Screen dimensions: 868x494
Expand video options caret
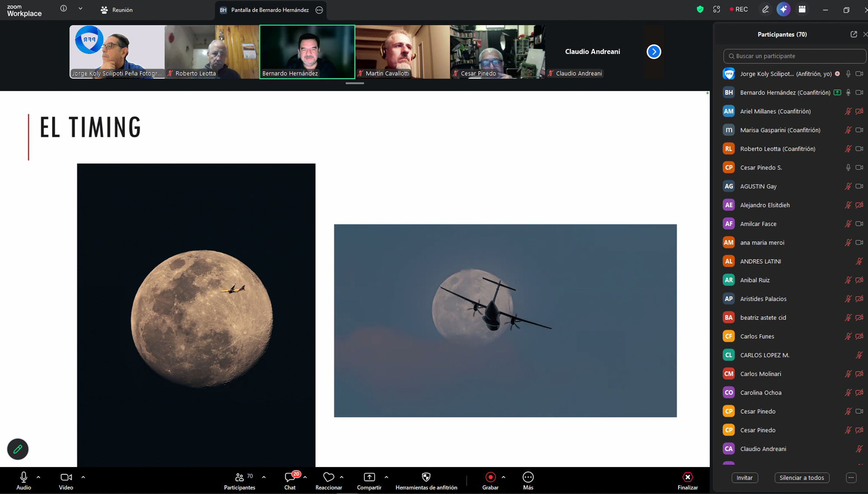coord(83,477)
